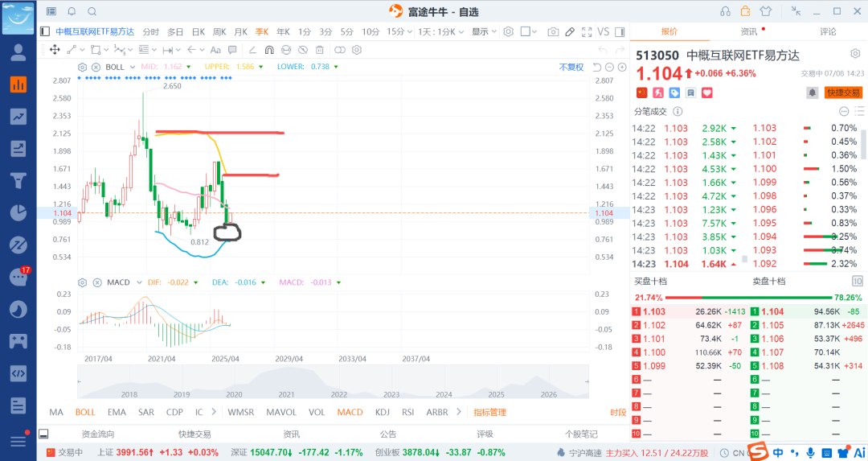Click the 时段 button

coord(618,412)
